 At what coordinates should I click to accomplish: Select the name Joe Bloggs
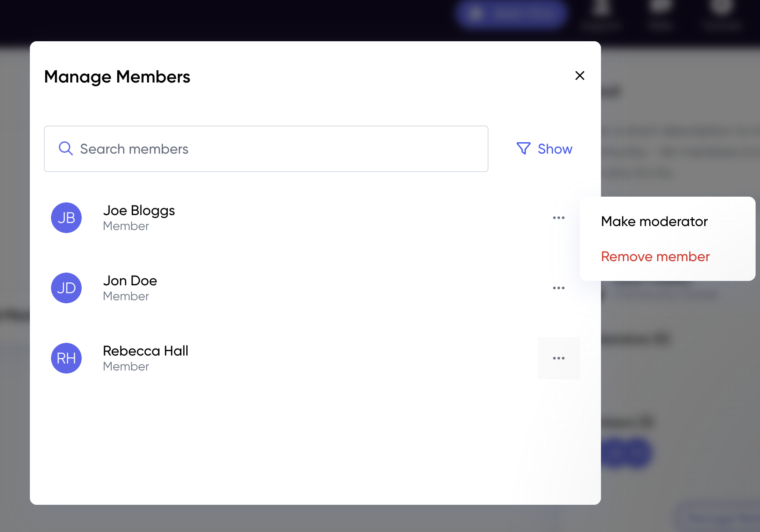[139, 211]
